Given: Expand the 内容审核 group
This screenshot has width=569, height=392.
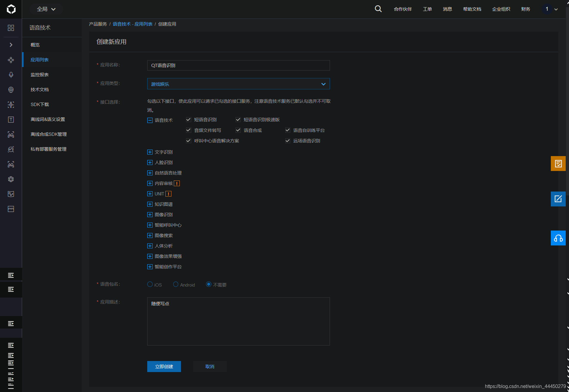Looking at the screenshot, I should coord(150,183).
